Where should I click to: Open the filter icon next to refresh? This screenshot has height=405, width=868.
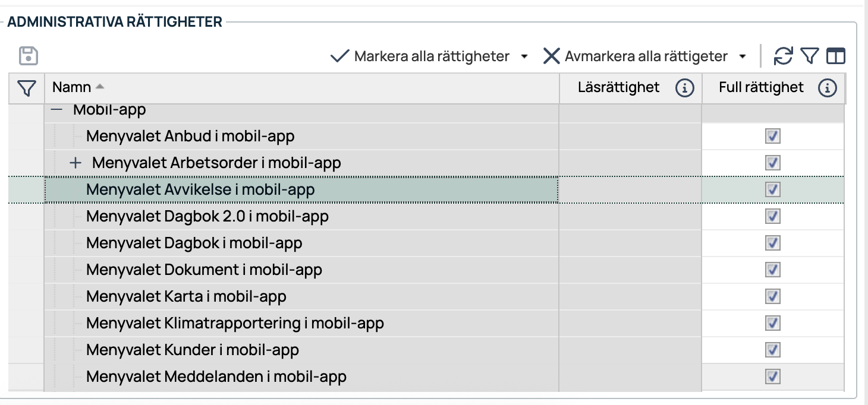click(x=809, y=55)
